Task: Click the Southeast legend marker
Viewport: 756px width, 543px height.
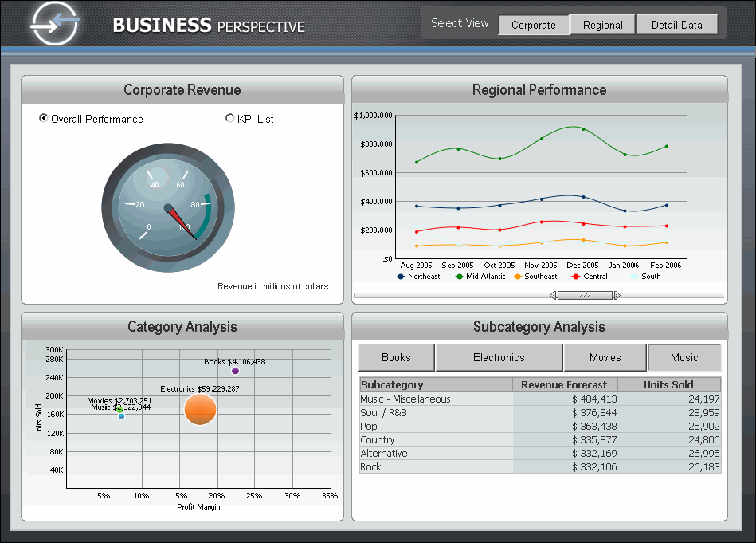Action: pos(517,277)
